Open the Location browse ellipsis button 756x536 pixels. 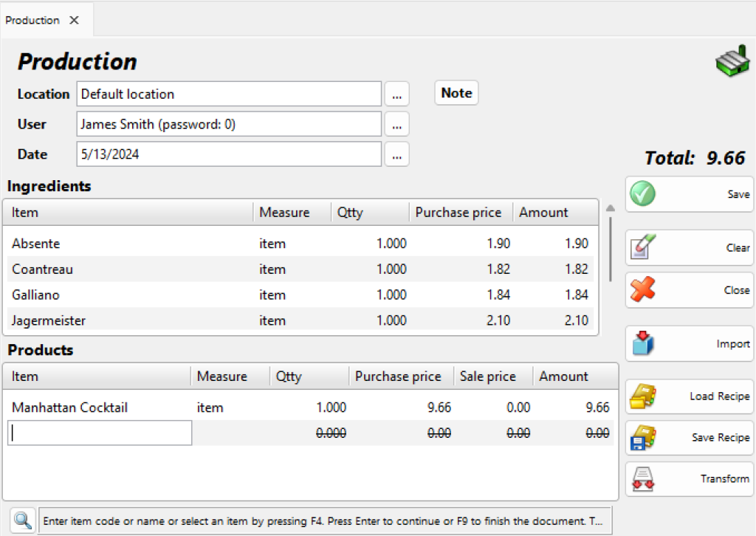396,95
